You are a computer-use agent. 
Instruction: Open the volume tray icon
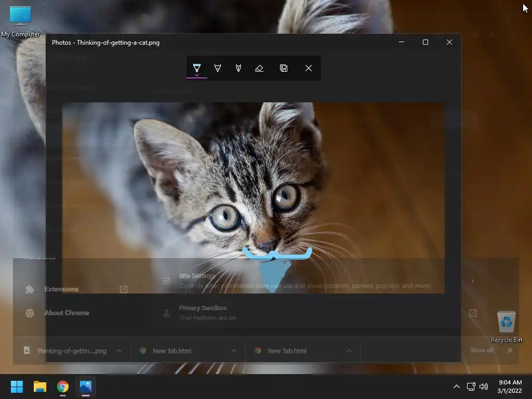coord(484,387)
